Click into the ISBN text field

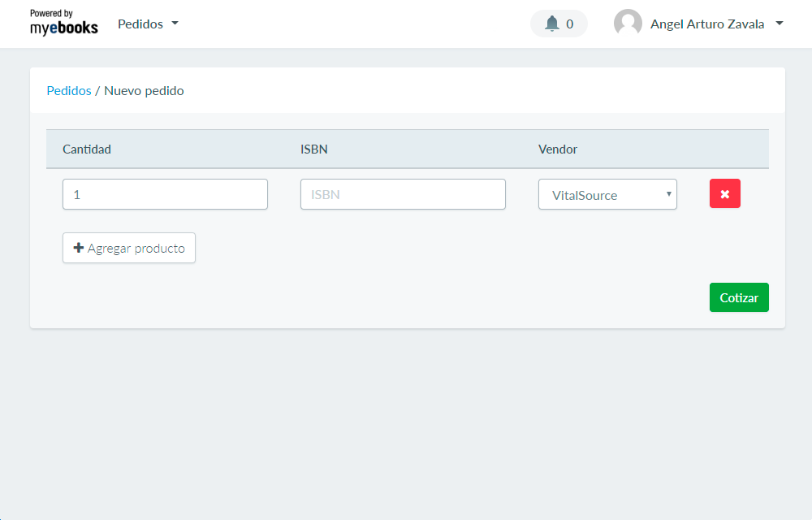coord(403,194)
